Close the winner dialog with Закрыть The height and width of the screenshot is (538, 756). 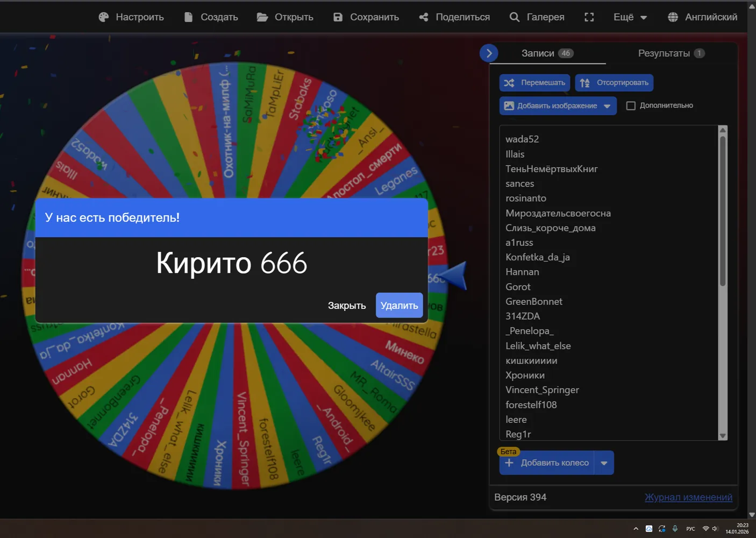click(347, 306)
